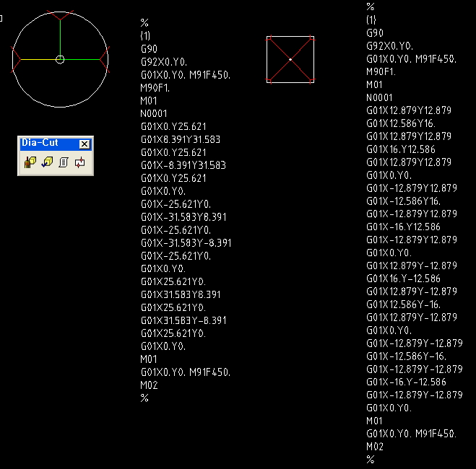Click the line G01X-12.586Y-16.
476x469 pixels.
(x=406, y=356)
